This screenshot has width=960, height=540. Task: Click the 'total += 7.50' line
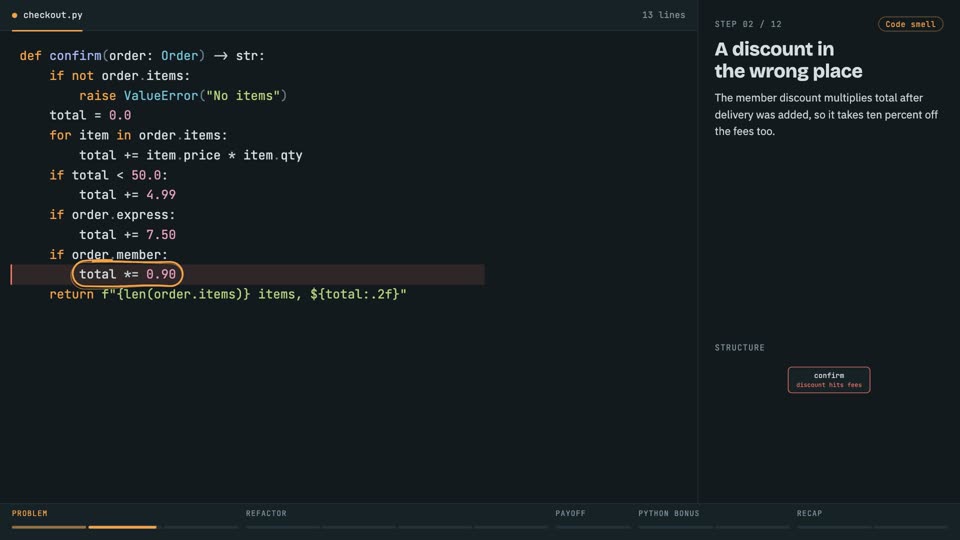point(127,234)
